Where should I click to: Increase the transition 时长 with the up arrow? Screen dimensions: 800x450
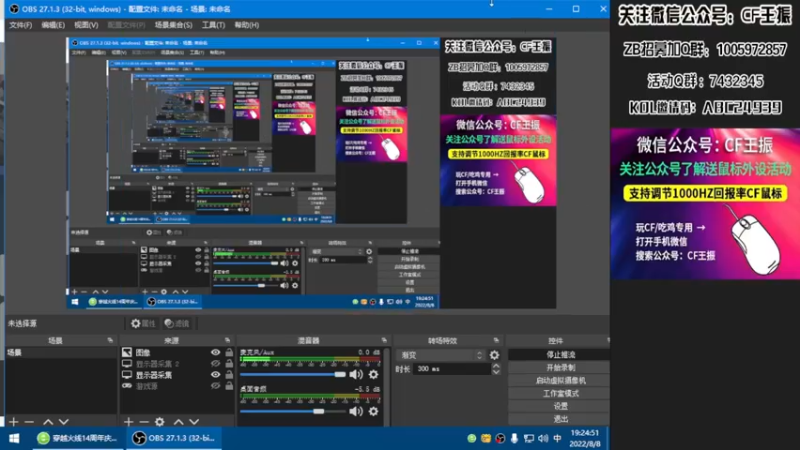(x=496, y=365)
